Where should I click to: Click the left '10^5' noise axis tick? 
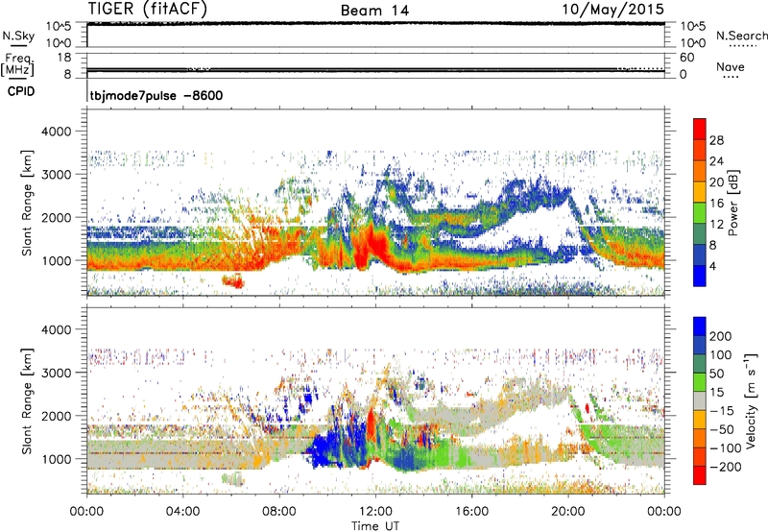point(59,26)
